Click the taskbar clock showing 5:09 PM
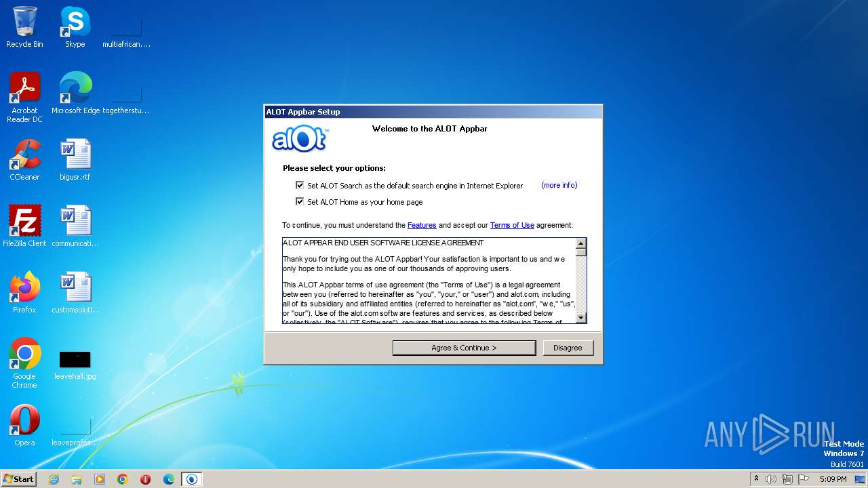 [833, 479]
